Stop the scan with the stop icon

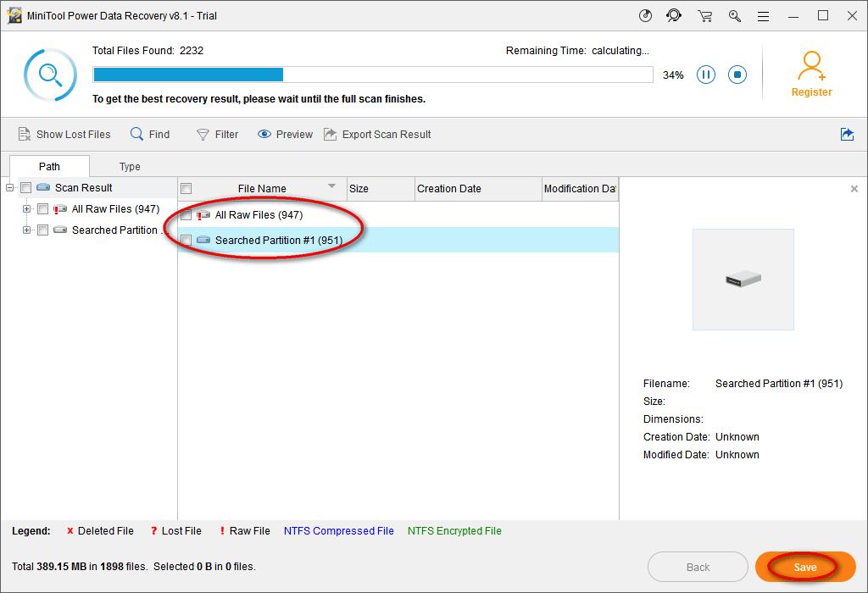tap(737, 75)
